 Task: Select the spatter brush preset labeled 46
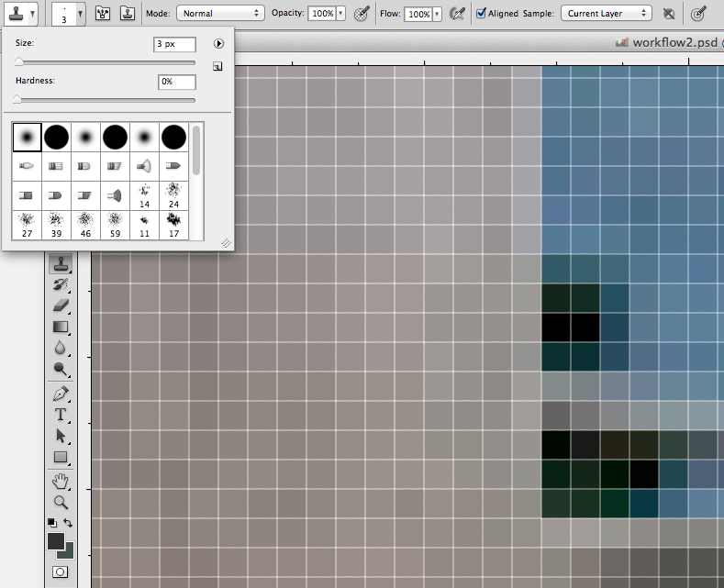click(85, 226)
